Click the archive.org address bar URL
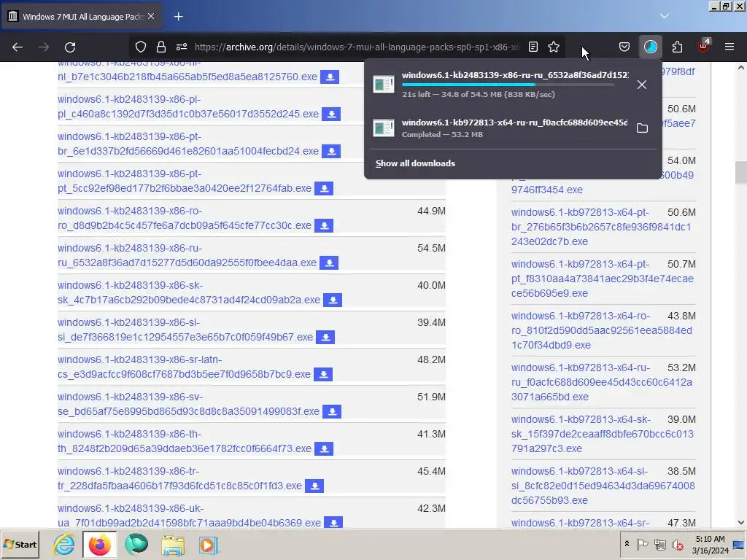The image size is (747, 560). (357, 47)
